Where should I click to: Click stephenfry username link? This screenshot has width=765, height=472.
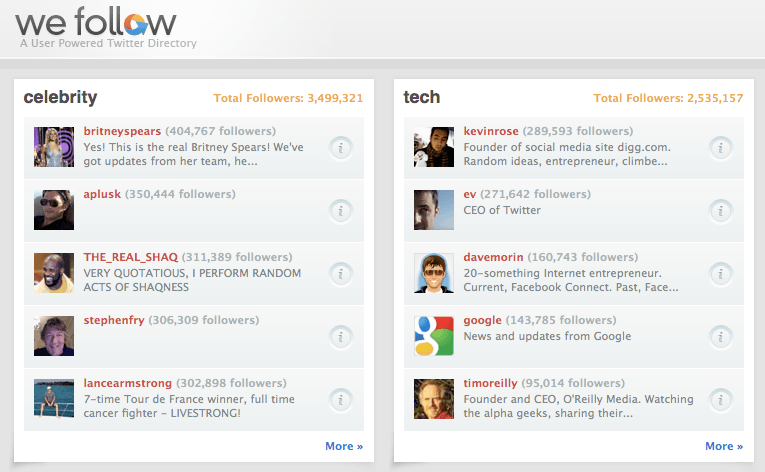point(114,320)
